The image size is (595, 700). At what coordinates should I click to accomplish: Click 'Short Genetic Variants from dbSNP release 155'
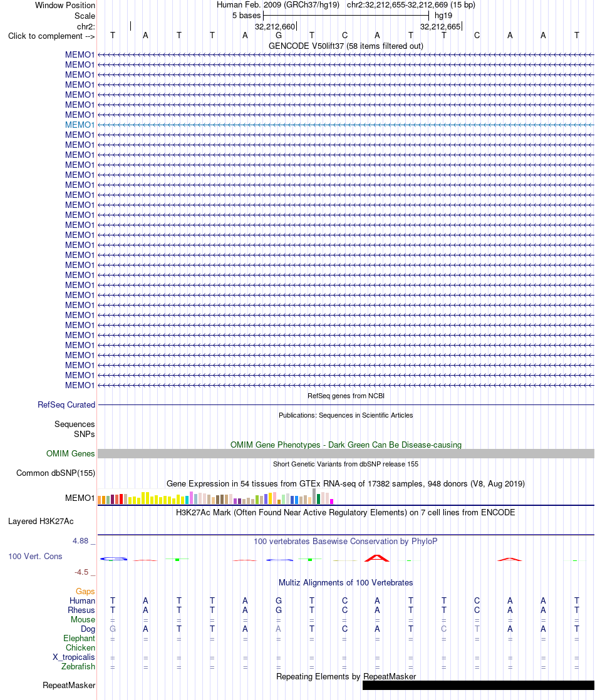point(346,465)
